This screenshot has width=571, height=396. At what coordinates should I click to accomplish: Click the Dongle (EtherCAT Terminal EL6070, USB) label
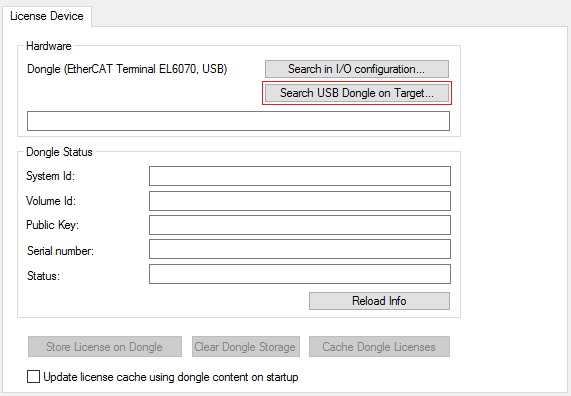127,69
